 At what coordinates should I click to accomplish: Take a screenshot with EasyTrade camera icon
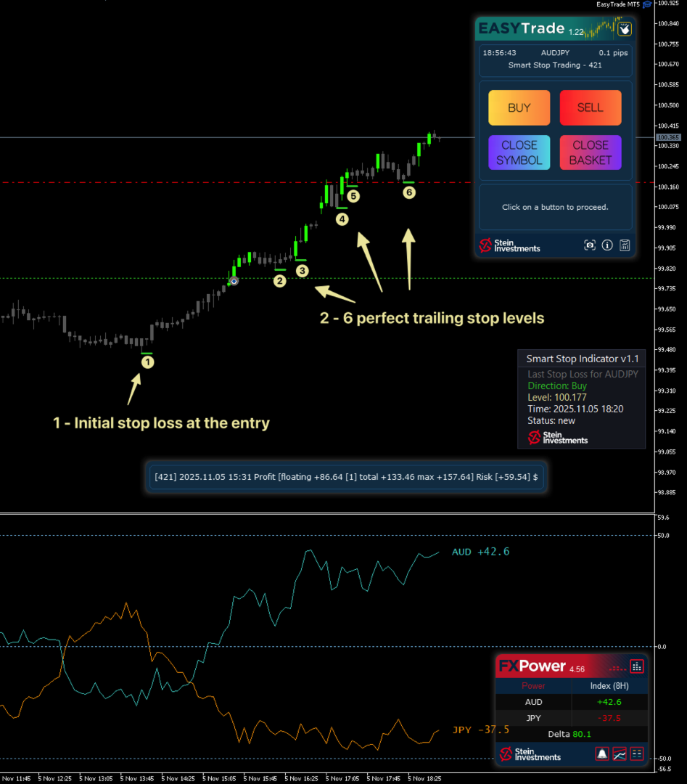click(590, 245)
